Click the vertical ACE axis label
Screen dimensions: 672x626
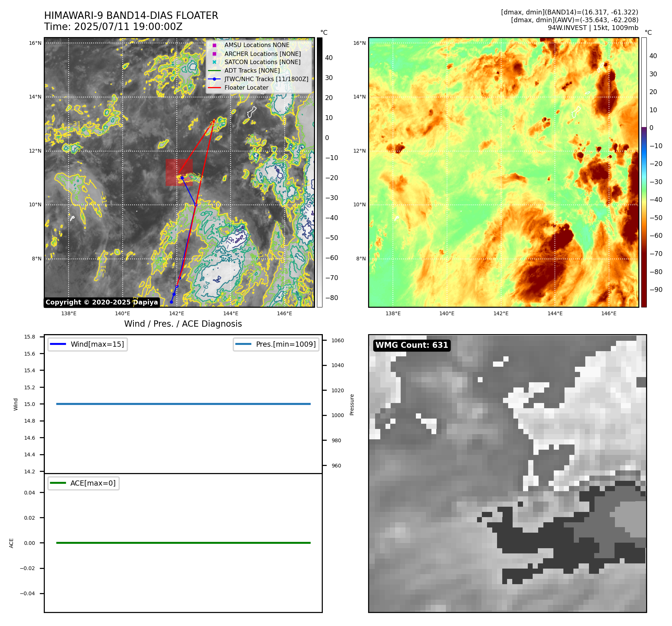click(11, 543)
